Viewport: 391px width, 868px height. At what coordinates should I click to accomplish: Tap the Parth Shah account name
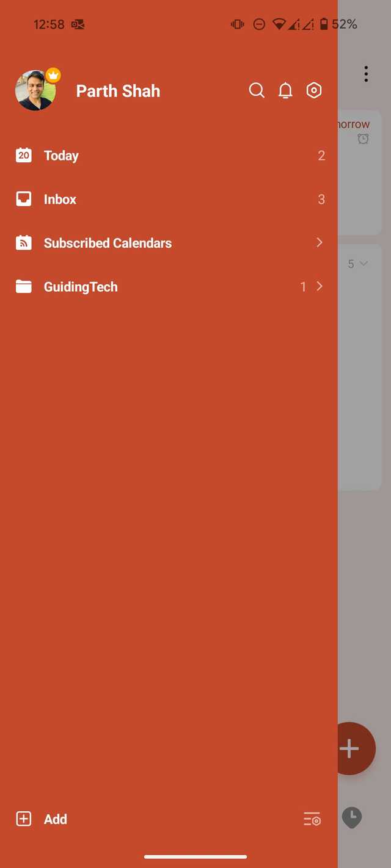pyautogui.click(x=118, y=91)
